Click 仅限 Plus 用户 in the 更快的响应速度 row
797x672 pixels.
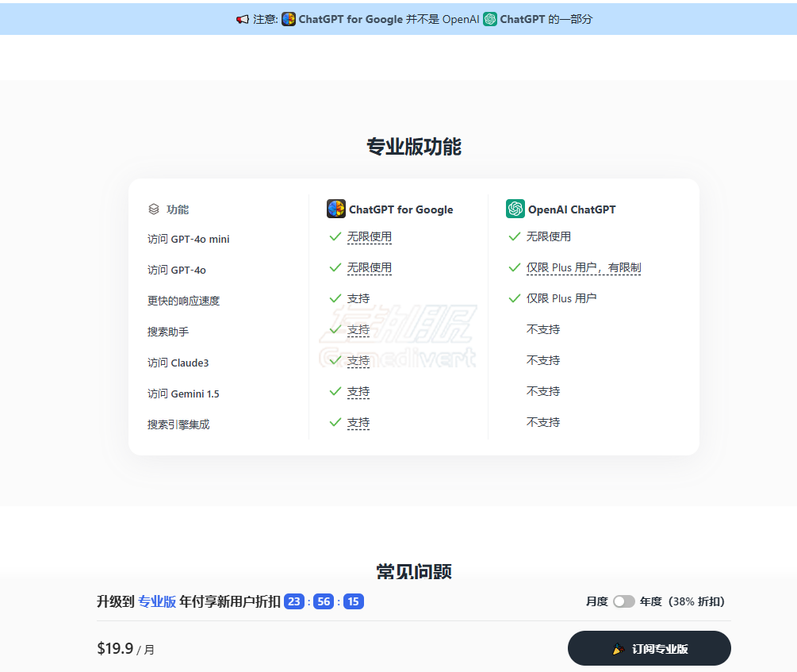click(561, 298)
